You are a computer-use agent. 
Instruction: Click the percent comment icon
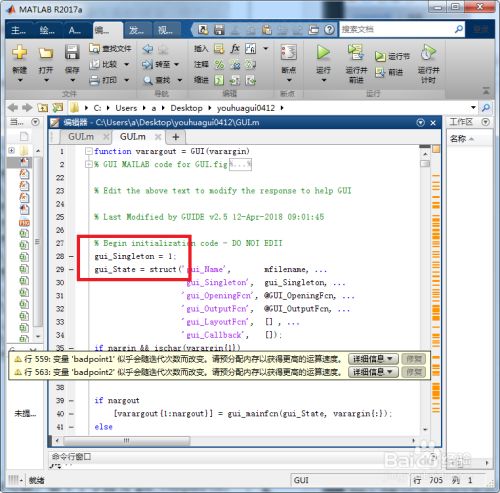(x=219, y=64)
